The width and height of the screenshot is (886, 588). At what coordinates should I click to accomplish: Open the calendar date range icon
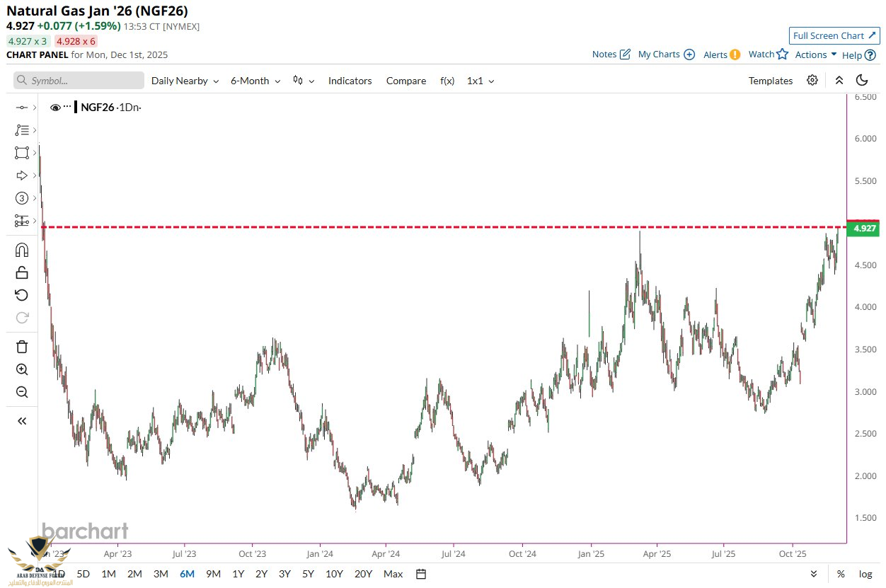click(x=421, y=574)
